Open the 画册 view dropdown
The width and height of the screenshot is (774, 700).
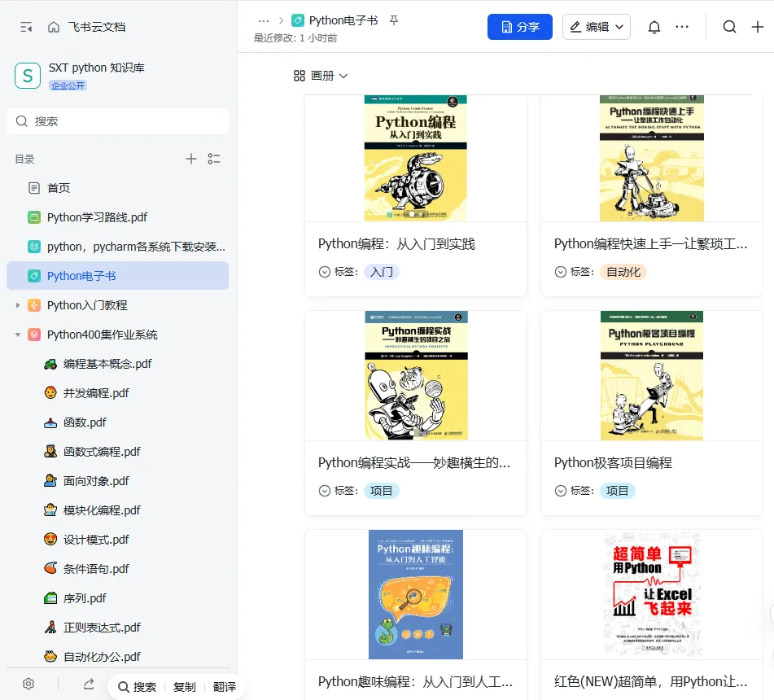point(321,76)
